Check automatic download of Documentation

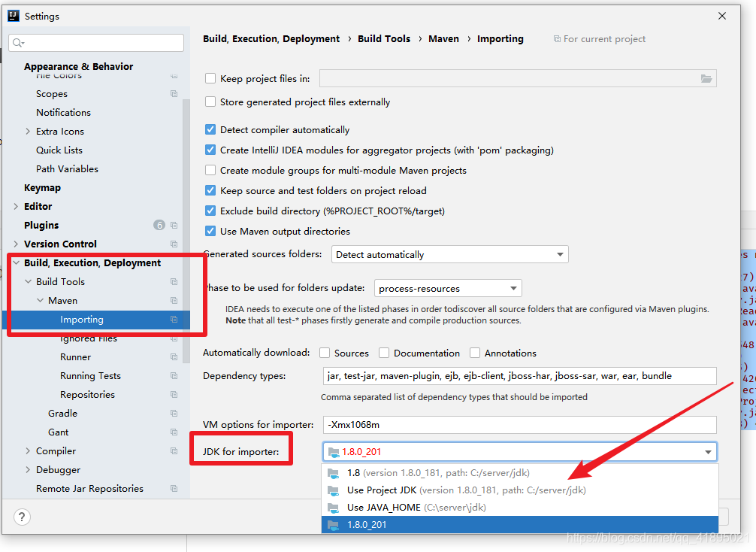point(384,353)
